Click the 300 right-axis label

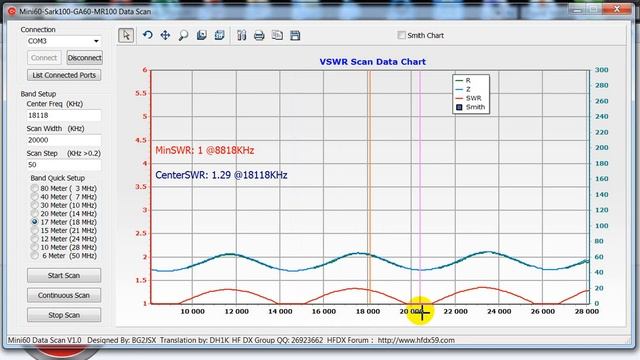click(602, 70)
